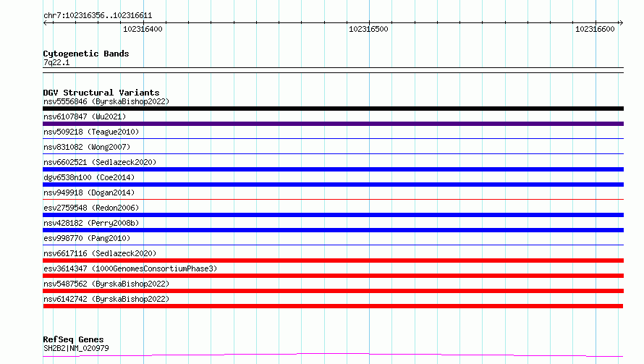Open the nsv831082 (Wong2007) variant entry
The height and width of the screenshot is (364, 644).
click(x=87, y=147)
